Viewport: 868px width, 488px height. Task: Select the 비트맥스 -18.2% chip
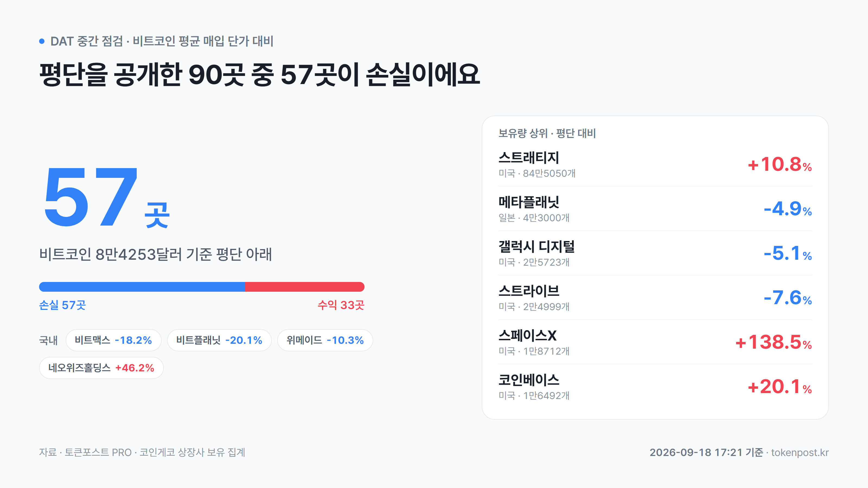[114, 340]
